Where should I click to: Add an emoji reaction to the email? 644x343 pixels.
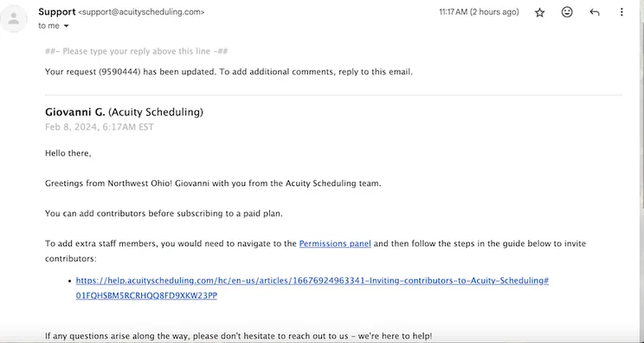tap(567, 12)
